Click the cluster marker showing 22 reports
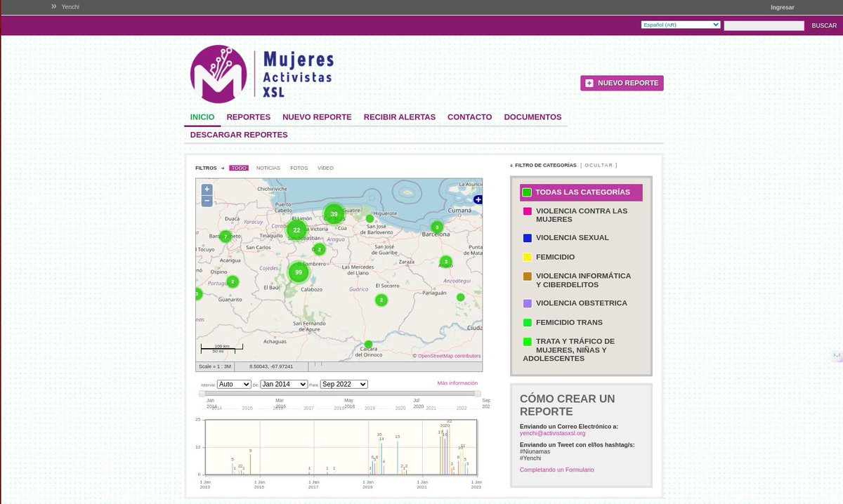This screenshot has width=843, height=504. click(x=296, y=230)
